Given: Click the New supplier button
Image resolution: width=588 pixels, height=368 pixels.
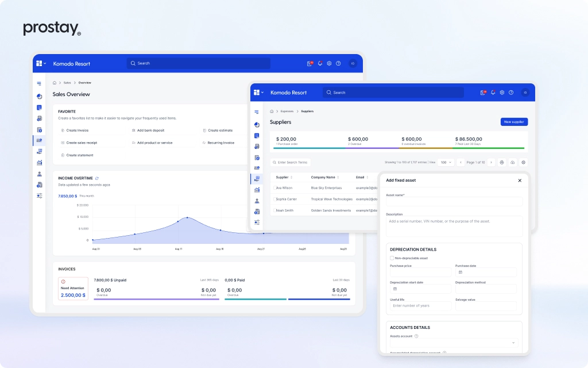Looking at the screenshot, I should tap(514, 122).
